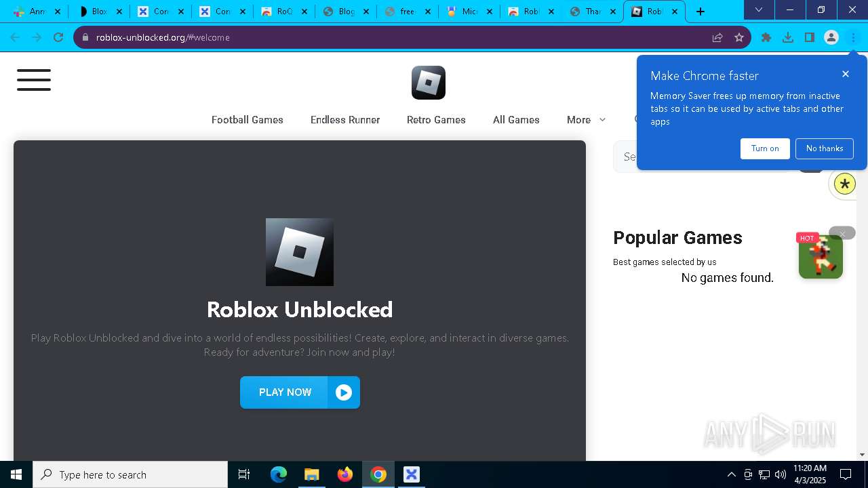Show hidden system tray icons

[x=731, y=474]
